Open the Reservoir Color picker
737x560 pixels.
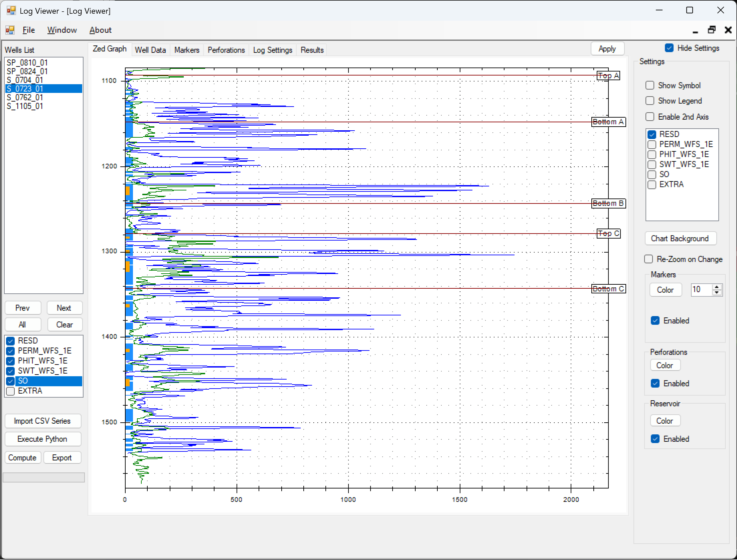coord(665,421)
